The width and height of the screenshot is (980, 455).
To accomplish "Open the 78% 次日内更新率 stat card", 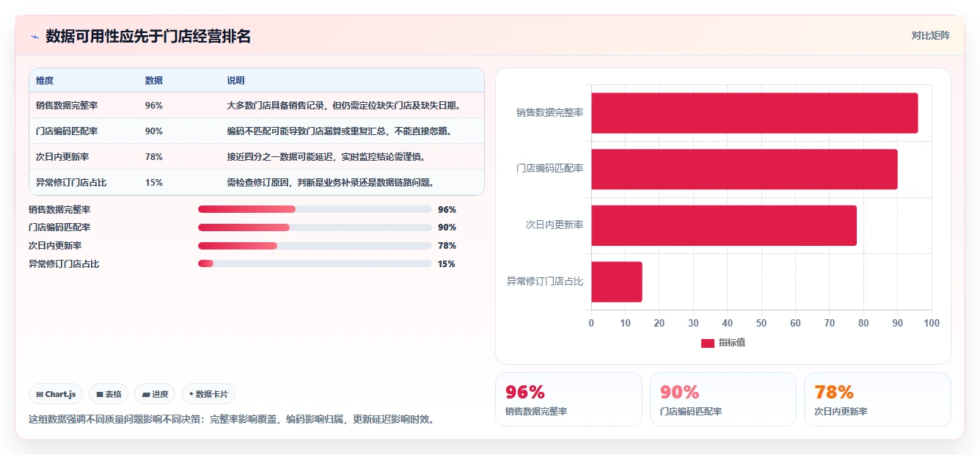I will (x=877, y=399).
